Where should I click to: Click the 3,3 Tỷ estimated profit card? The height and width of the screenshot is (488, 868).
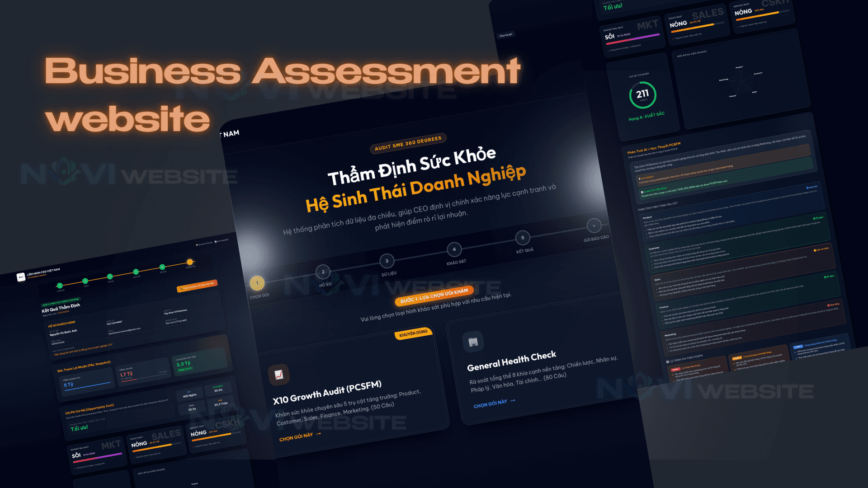pyautogui.click(x=199, y=361)
